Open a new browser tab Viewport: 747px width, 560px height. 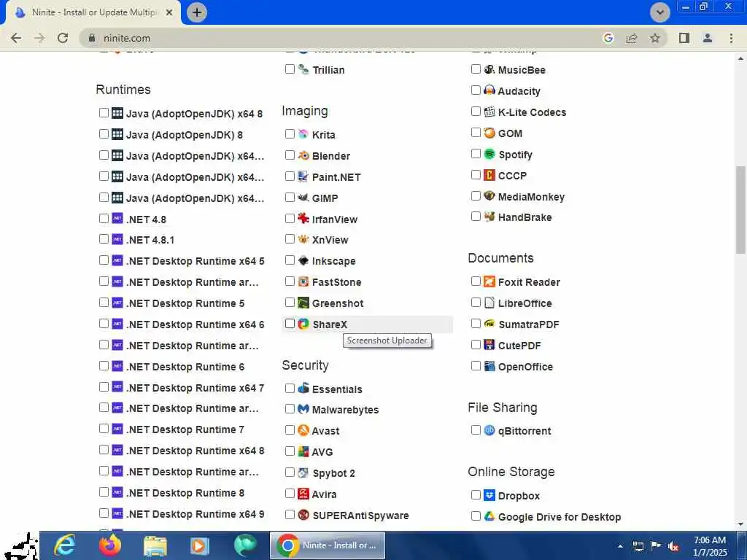click(197, 12)
